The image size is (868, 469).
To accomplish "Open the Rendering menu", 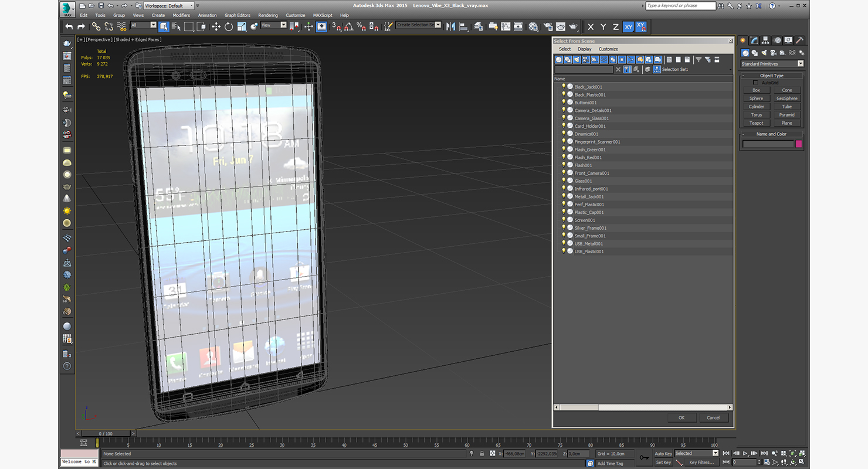I will coord(268,15).
